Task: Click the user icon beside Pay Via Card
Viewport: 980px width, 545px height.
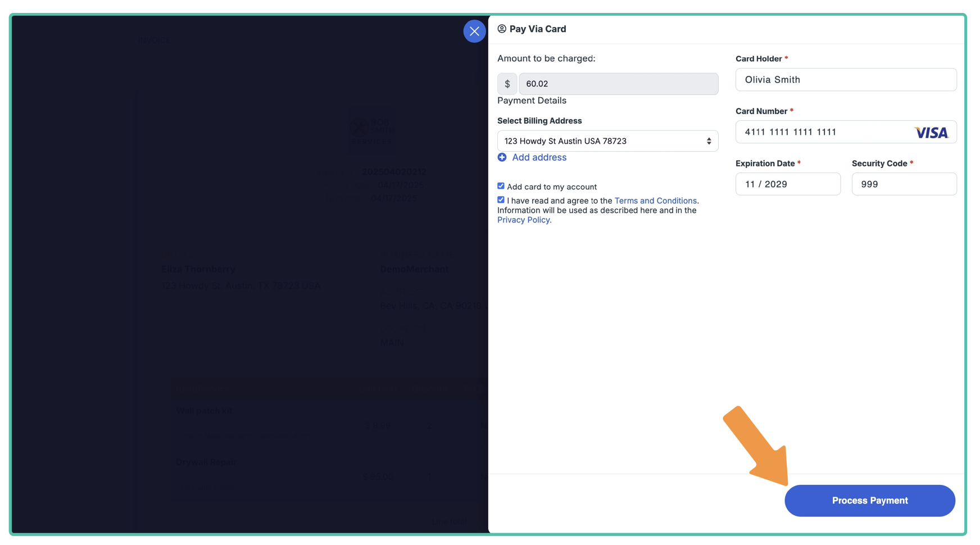Action: click(502, 29)
